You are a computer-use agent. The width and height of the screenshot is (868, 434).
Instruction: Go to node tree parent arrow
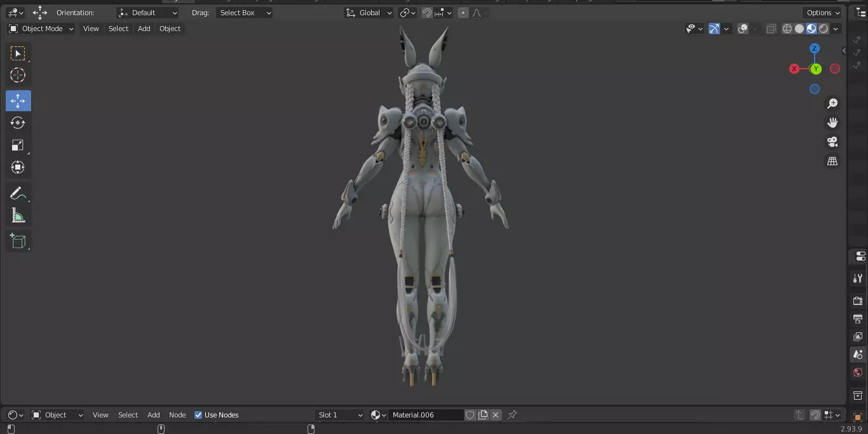pos(799,415)
